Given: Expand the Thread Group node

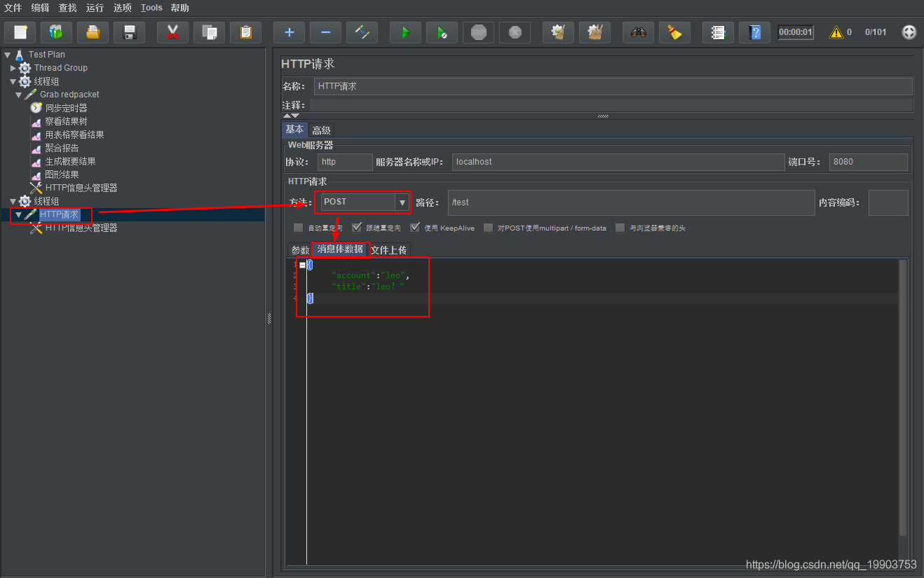Looking at the screenshot, I should (x=13, y=68).
